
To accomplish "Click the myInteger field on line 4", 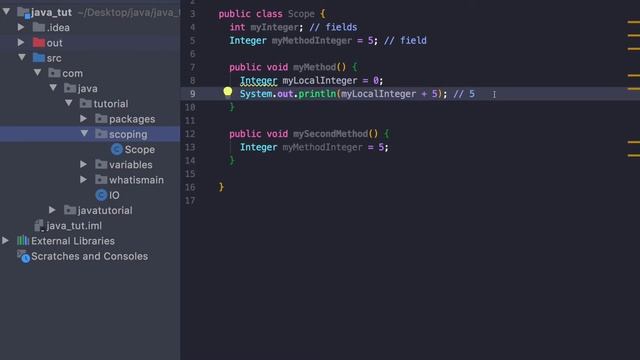I will (275, 27).
